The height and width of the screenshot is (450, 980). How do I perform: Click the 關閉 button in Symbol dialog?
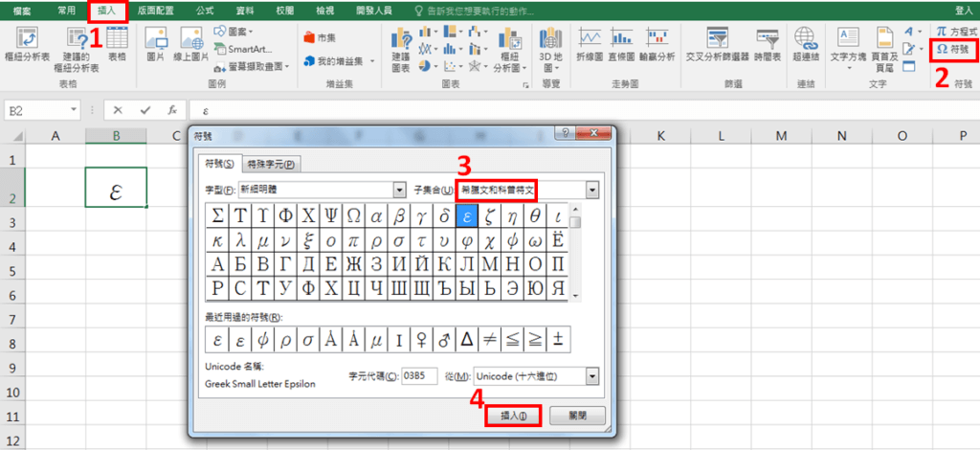pos(577,416)
